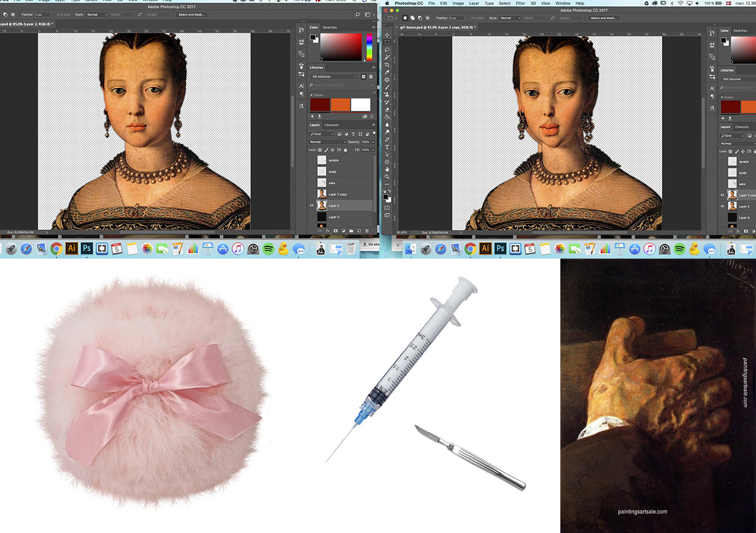Click the search icon in left window options bar
The height and width of the screenshot is (533, 756).
pos(357,13)
